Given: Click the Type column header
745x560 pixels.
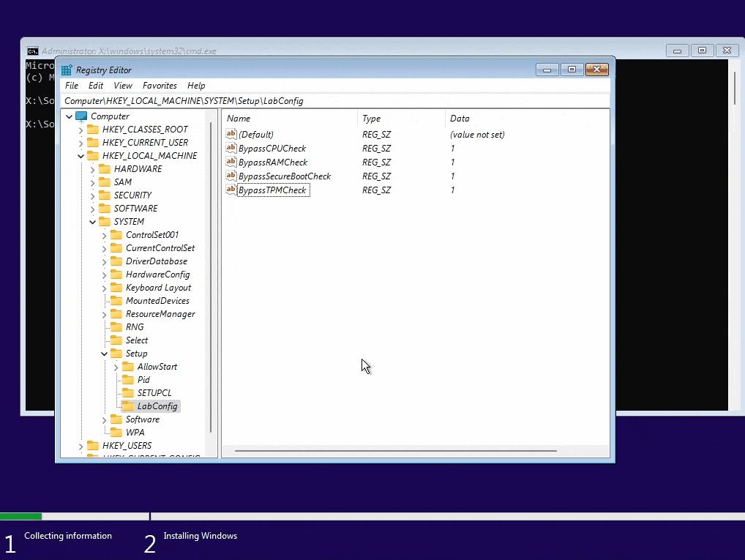Looking at the screenshot, I should click(x=401, y=119).
